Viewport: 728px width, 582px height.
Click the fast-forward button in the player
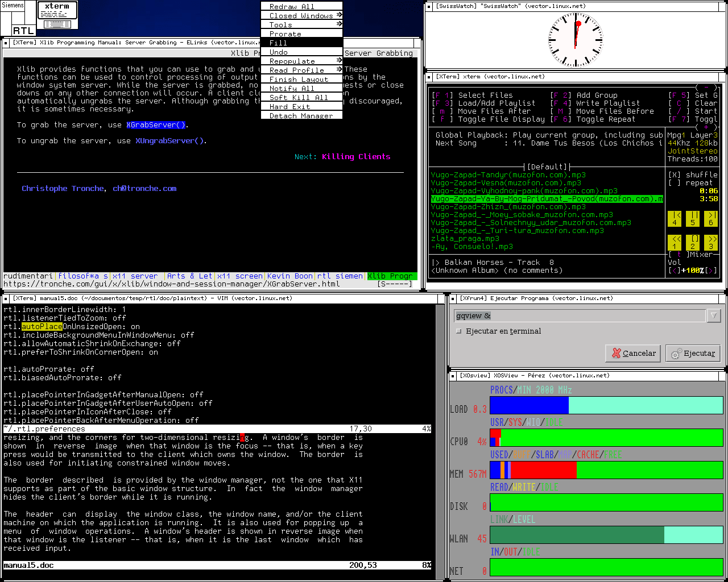point(711,242)
